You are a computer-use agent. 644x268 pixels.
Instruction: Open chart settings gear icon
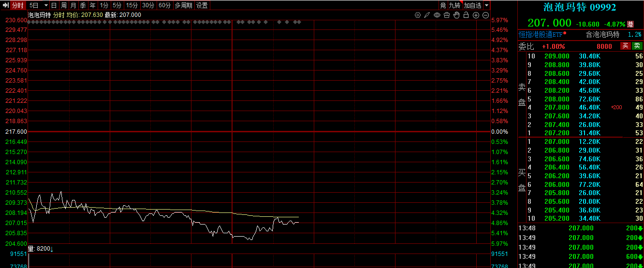tap(418, 15)
